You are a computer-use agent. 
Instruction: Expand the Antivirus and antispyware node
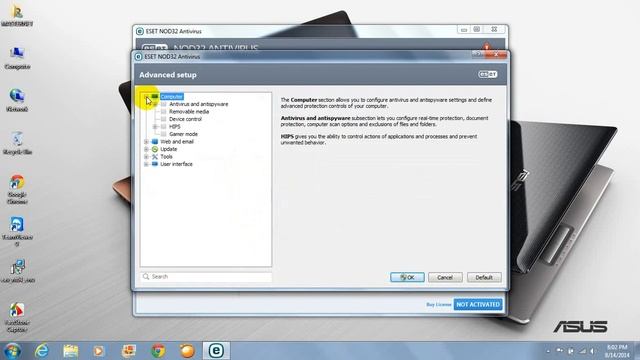[x=155, y=104]
